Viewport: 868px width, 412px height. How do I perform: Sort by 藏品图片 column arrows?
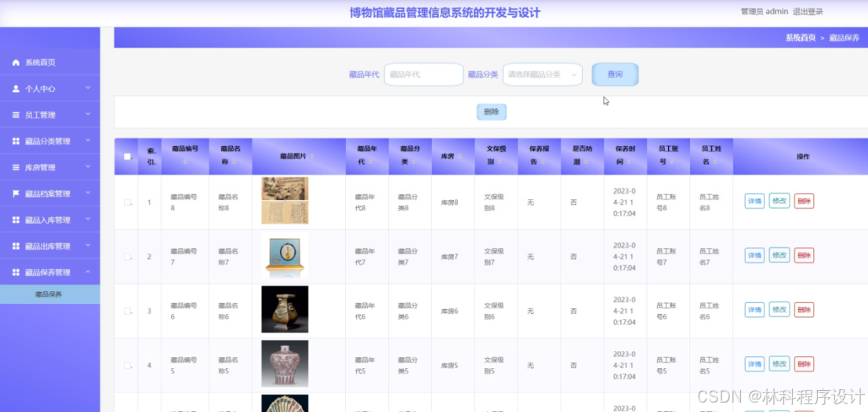pyautogui.click(x=312, y=157)
